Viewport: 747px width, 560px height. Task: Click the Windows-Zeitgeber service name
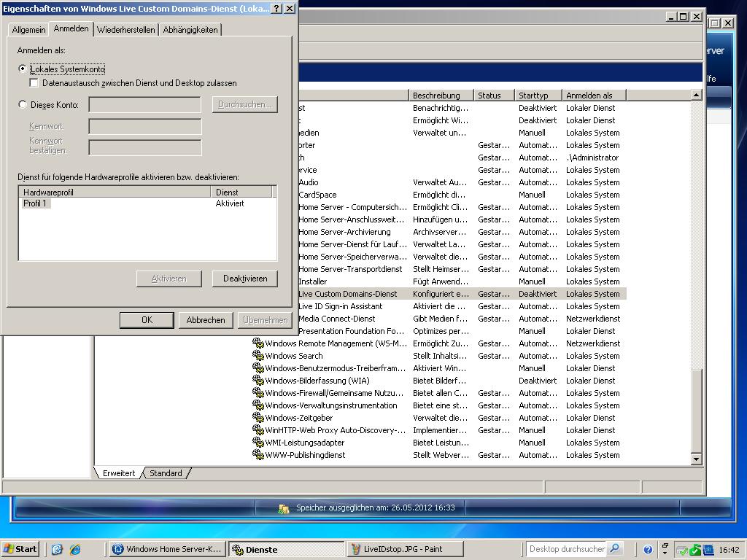point(298,418)
